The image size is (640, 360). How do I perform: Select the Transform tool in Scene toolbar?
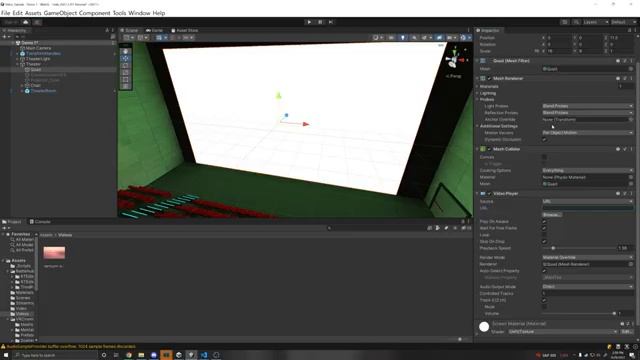125,86
